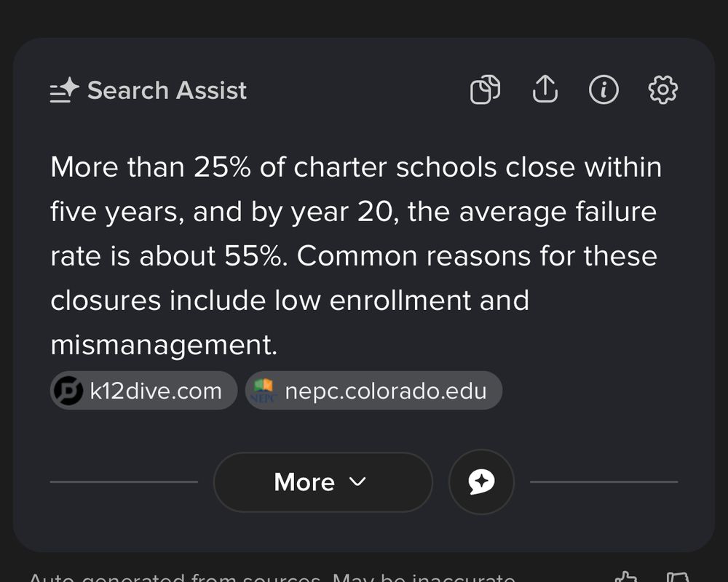Open the nepc.colorado.edu source link
Viewport: 728px width, 582px height.
click(373, 391)
